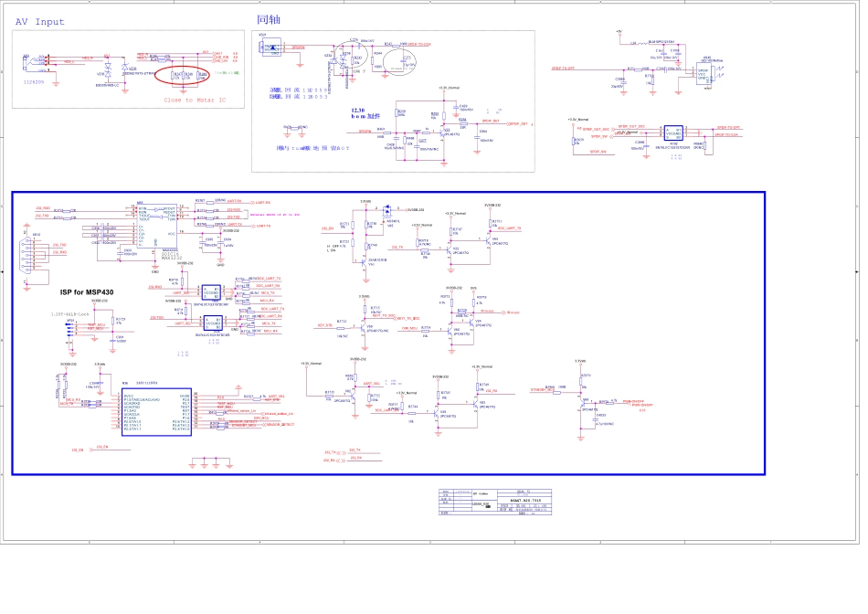The height and width of the screenshot is (614, 868).
Task: Click the SPDIF SN74LVC1G3157 switch near top right
Action: pos(673,133)
